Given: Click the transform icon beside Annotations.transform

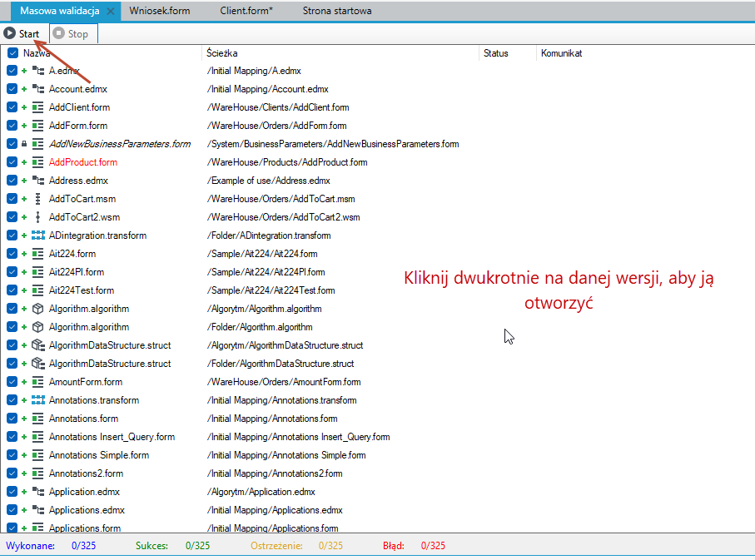Looking at the screenshot, I should pos(38,400).
